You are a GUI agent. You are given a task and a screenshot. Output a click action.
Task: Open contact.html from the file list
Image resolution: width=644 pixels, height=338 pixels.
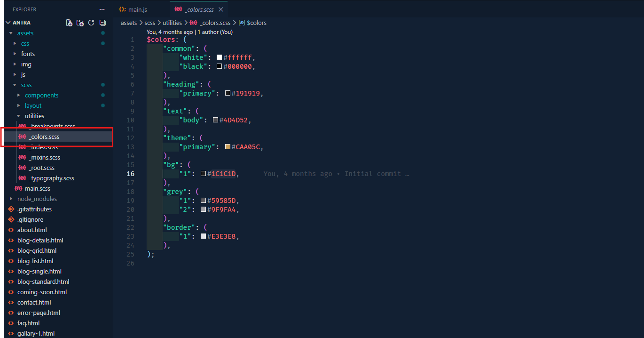34,302
